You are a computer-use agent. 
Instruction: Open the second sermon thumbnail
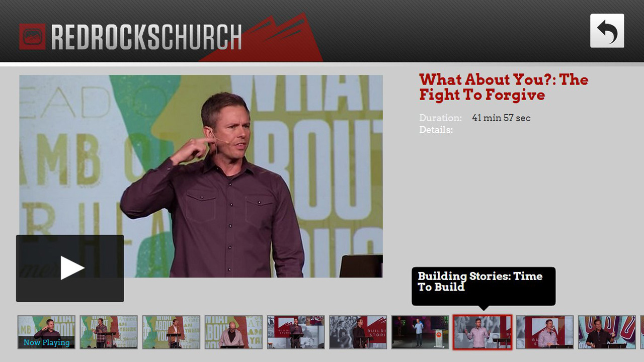[x=109, y=332]
